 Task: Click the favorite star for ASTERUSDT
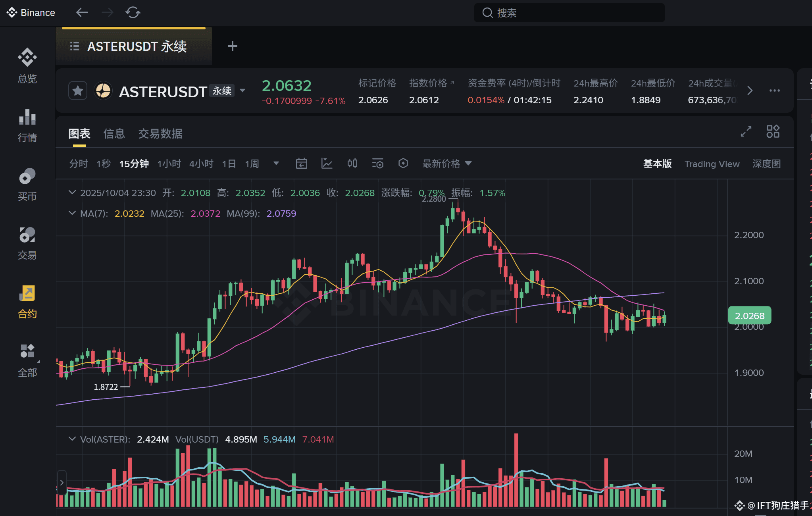(77, 91)
